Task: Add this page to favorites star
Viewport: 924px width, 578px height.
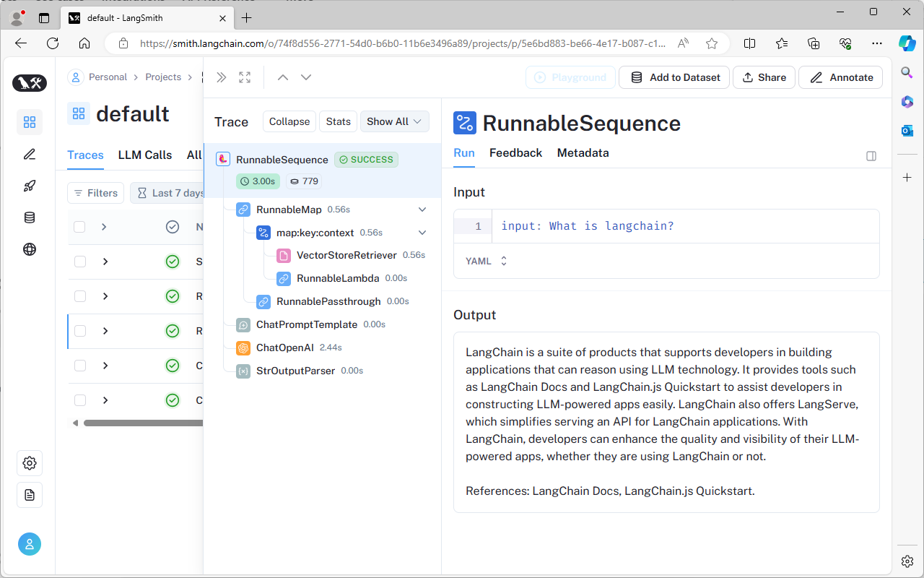Action: (x=712, y=43)
